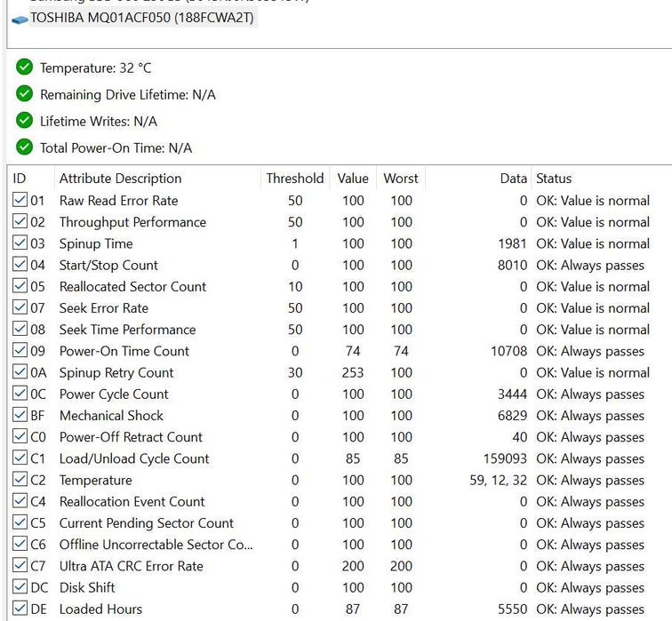Uncheck attribute 02 Throughput Performance
The image size is (672, 621).
(20, 221)
